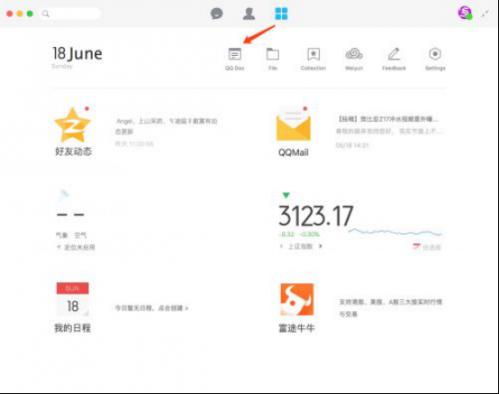This screenshot has height=394, width=499.
Task: Click the 18 June date heading
Action: tap(77, 53)
